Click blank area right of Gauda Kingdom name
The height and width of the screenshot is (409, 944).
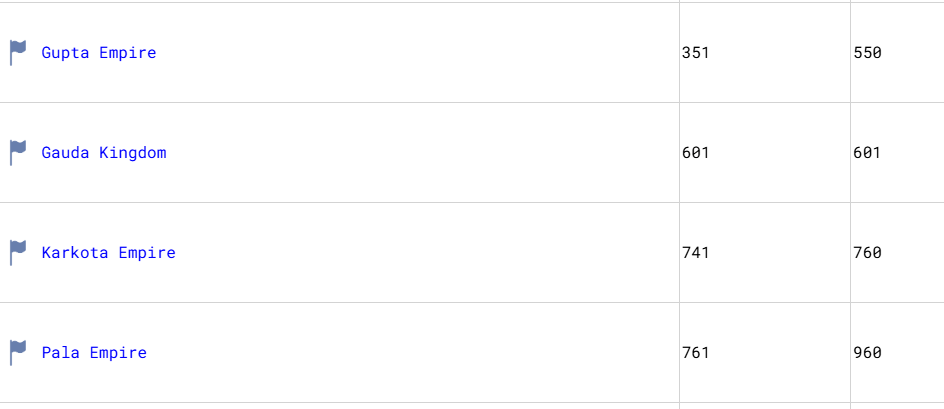(x=420, y=153)
